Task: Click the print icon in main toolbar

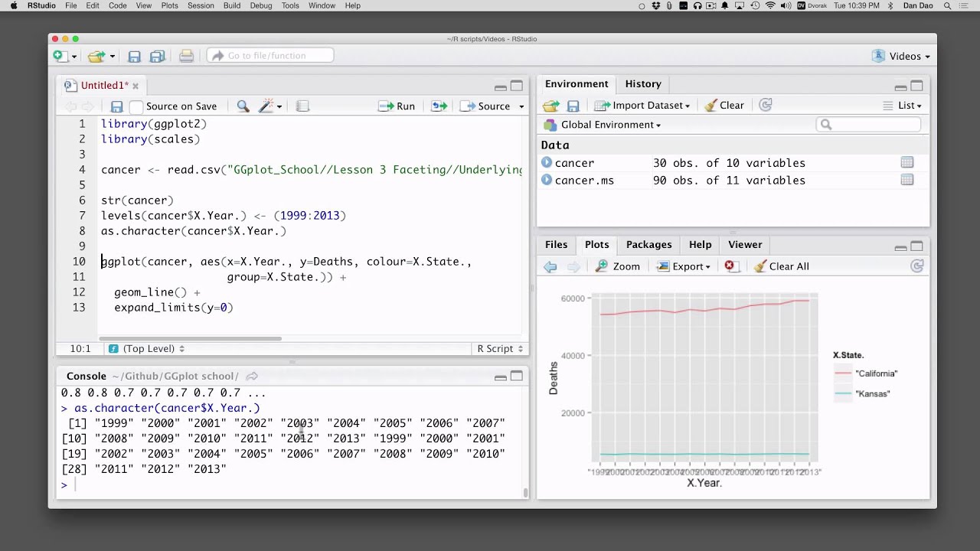Action: coord(186,56)
